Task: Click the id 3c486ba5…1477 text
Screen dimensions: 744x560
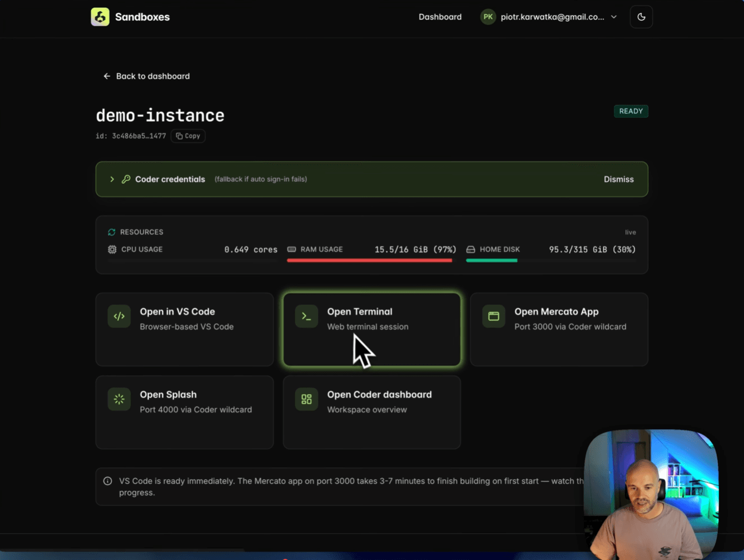Action: [x=131, y=136]
